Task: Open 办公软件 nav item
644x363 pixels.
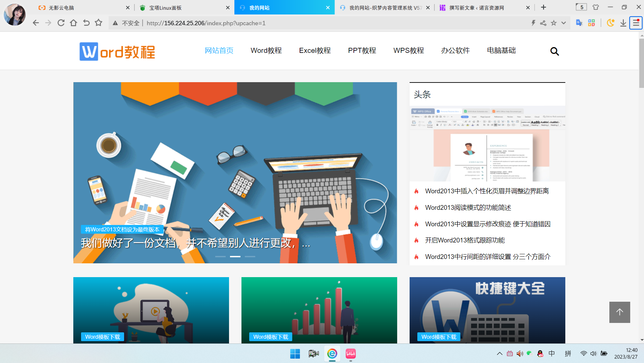Action: 455,51
